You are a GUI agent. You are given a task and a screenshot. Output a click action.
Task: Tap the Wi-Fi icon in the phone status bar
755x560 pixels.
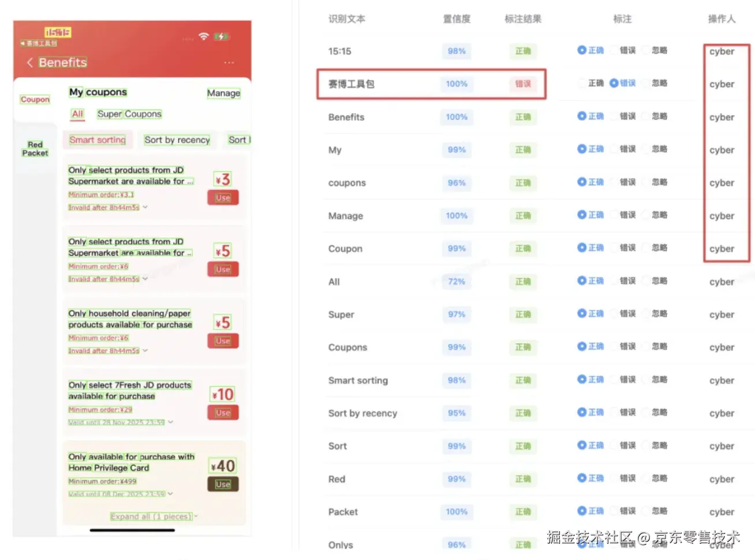coord(203,36)
